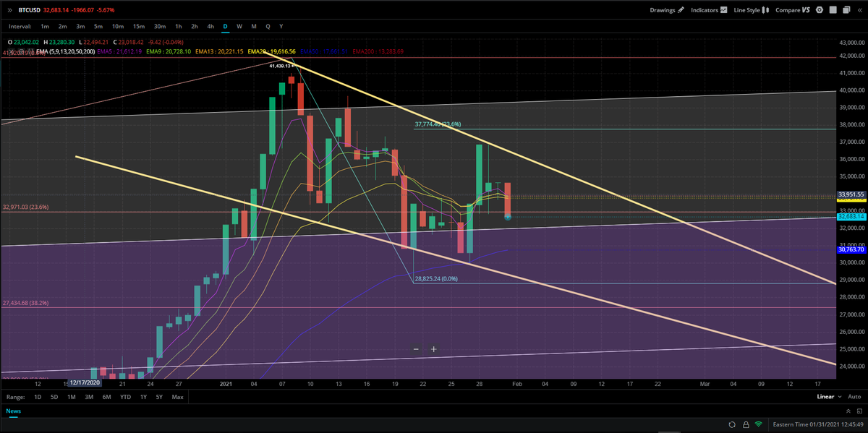The image size is (868, 433).
Task: Set range to YTD
Action: coord(125,397)
